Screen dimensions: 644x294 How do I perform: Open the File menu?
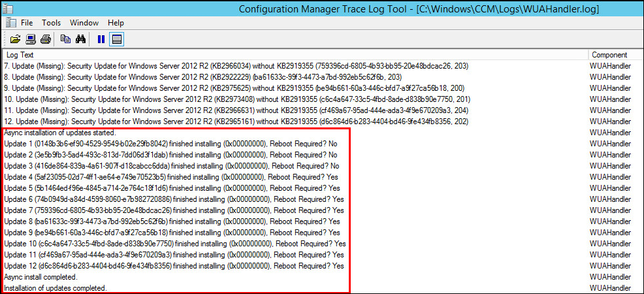click(27, 23)
